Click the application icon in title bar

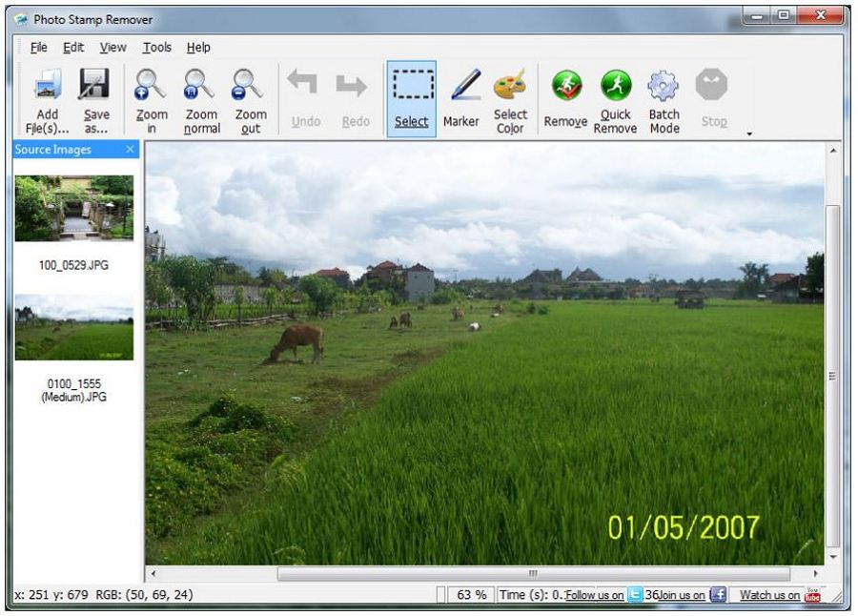21,20
